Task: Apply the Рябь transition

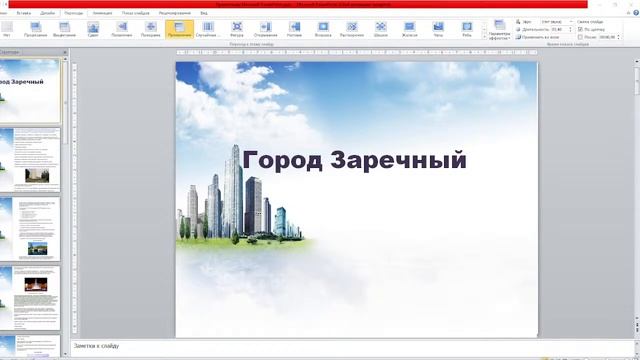Action: 467,29
